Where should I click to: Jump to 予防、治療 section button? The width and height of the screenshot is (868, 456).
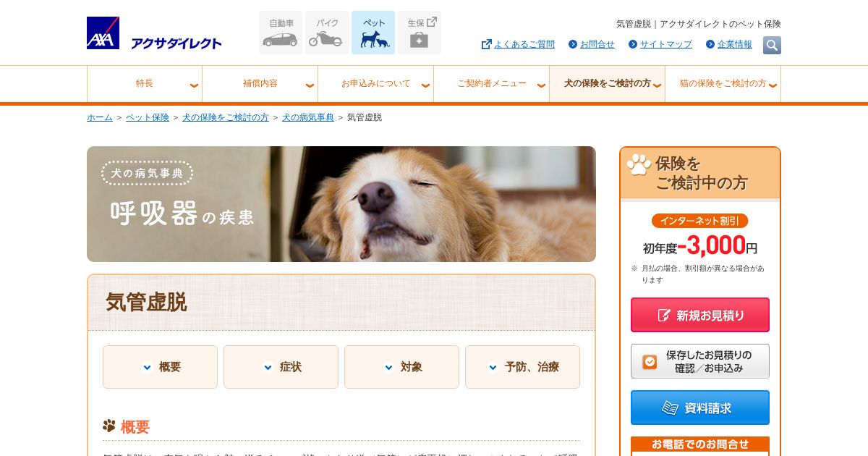[522, 367]
